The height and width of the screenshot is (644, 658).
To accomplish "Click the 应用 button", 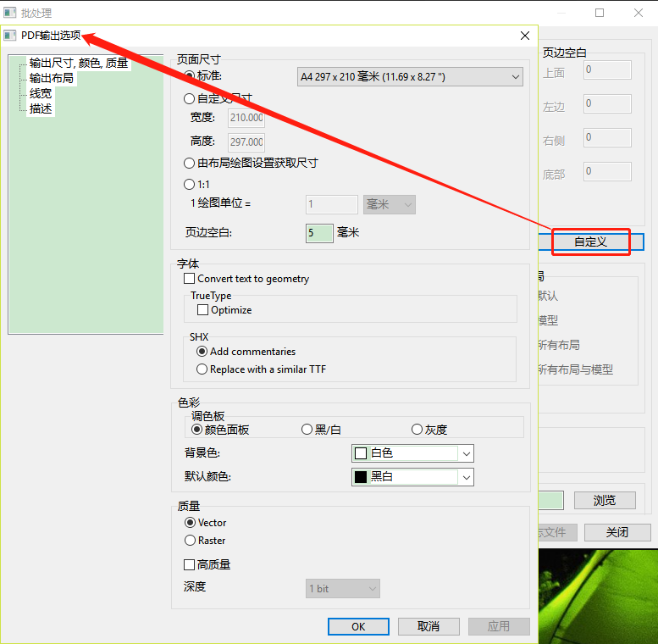I will pyautogui.click(x=499, y=627).
